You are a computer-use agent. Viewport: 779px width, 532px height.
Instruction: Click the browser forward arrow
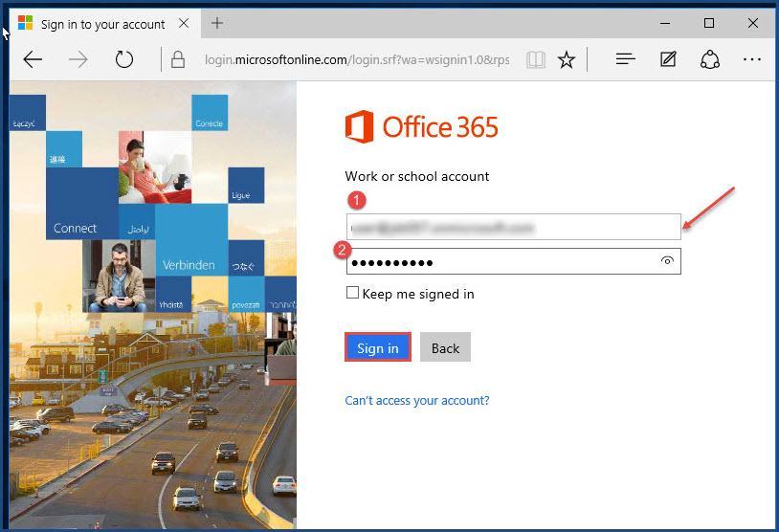[78, 59]
